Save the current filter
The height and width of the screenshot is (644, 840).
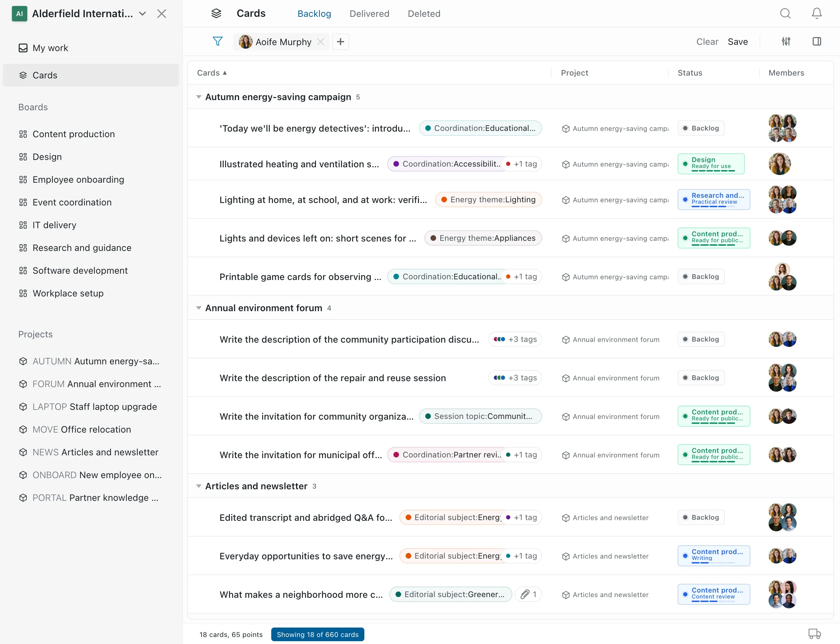coord(738,42)
